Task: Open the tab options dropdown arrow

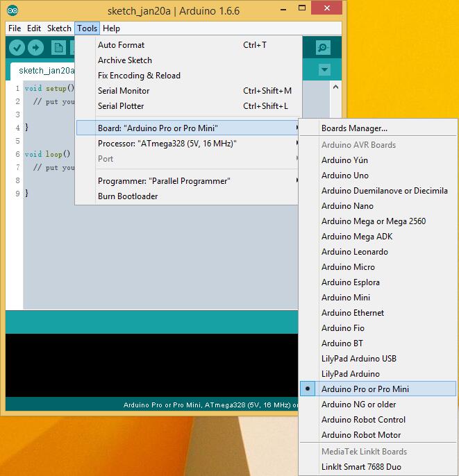Action: [x=324, y=70]
